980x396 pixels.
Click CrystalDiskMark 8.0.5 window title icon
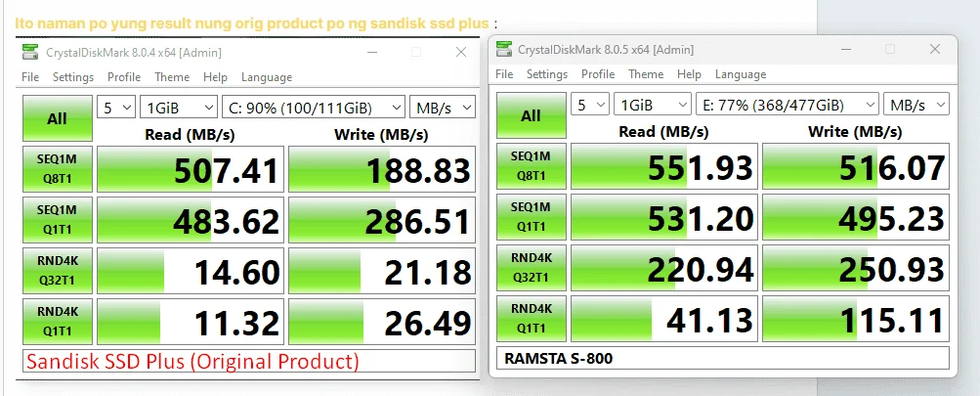[503, 49]
